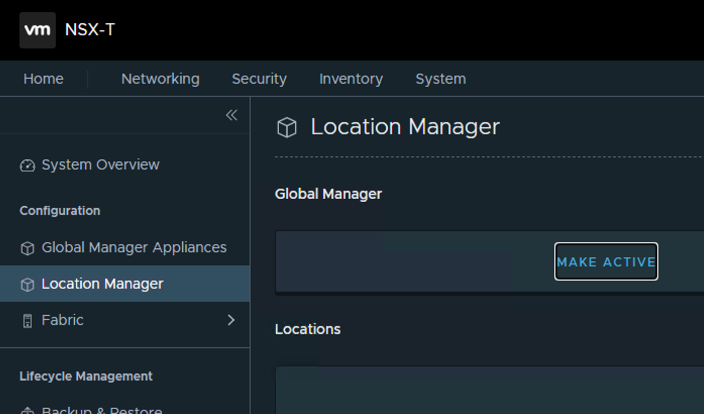Click the MAKE ACTIVE button
This screenshot has width=704, height=414.
606,261
